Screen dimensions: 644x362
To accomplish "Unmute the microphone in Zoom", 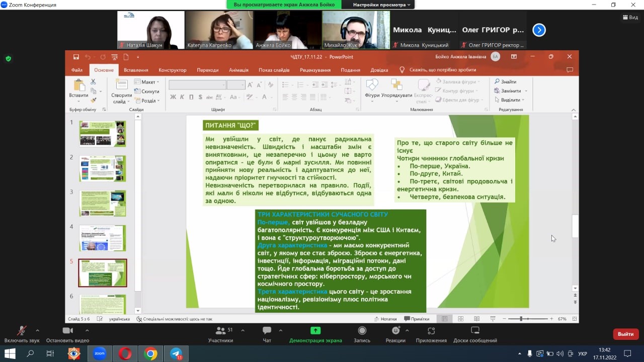I will [22, 331].
